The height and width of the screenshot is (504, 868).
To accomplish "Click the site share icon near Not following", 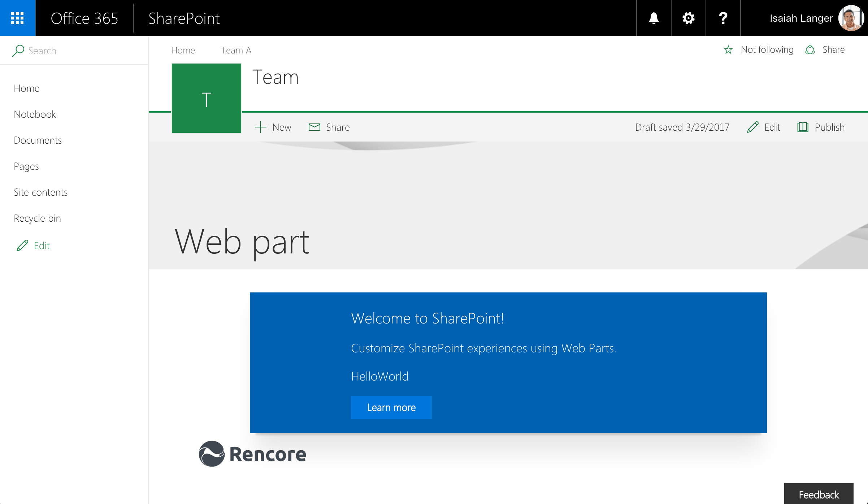I will pos(810,50).
